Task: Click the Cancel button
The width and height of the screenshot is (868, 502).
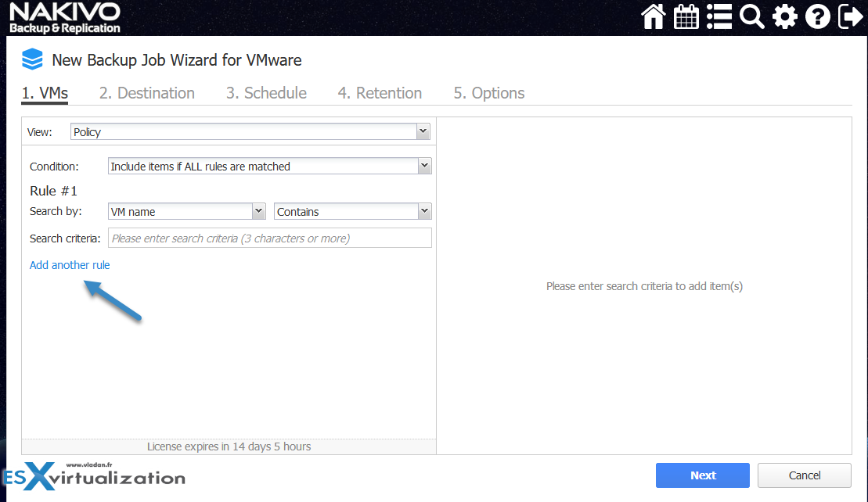Action: click(805, 475)
